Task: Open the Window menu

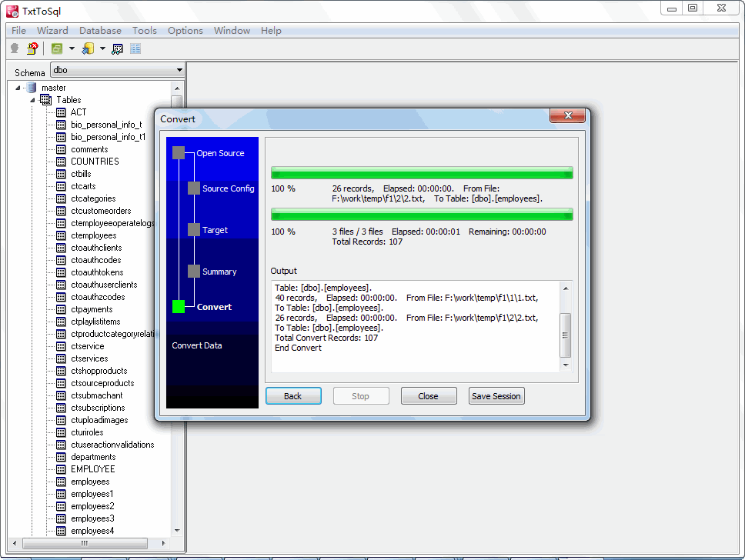Action: point(232,31)
